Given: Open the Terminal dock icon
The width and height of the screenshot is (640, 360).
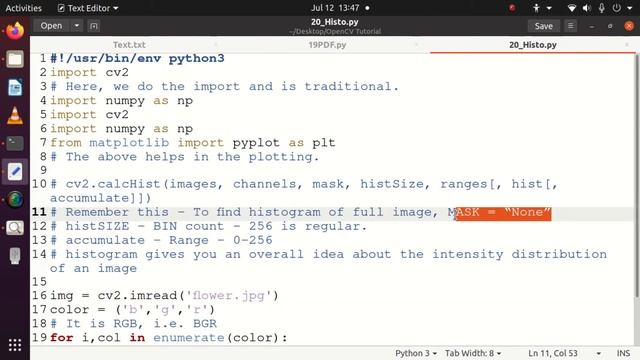Looking at the screenshot, I should (x=15, y=143).
